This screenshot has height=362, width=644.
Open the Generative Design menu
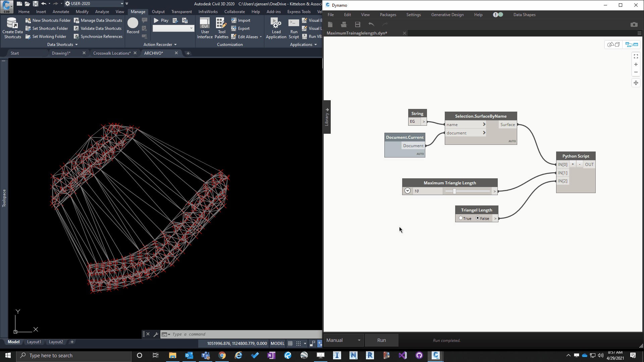coord(447,15)
